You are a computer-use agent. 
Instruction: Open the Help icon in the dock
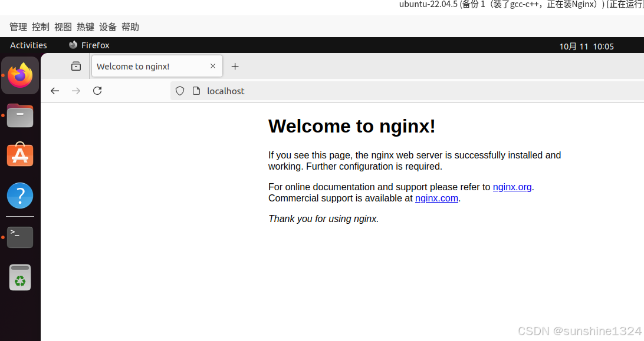(x=20, y=196)
